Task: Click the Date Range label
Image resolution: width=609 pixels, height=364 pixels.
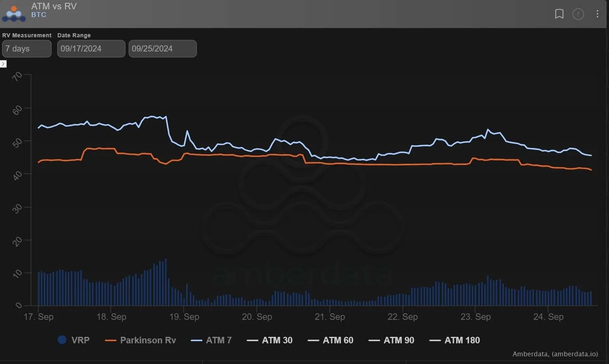Action: (74, 35)
